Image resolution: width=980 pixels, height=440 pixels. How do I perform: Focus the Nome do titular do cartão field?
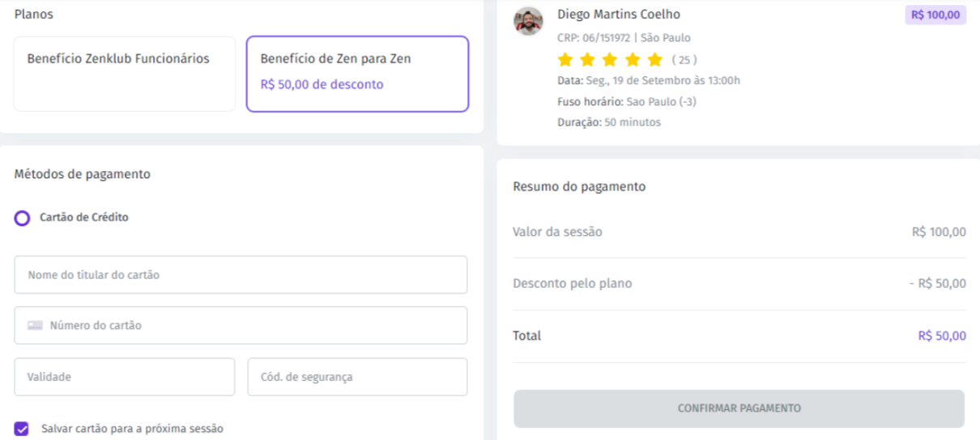241,275
